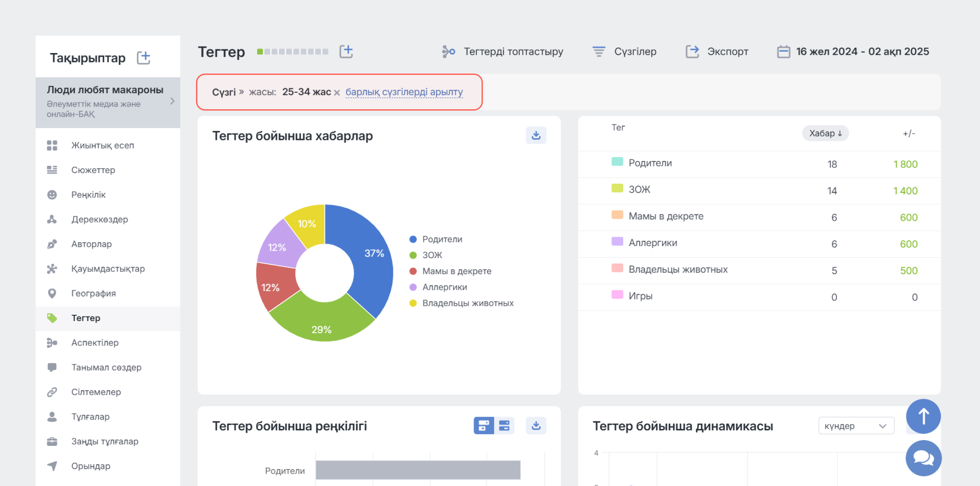The height and width of the screenshot is (486, 980).
Task: Click the ЗОЖ color swatch in table
Action: tap(617, 188)
